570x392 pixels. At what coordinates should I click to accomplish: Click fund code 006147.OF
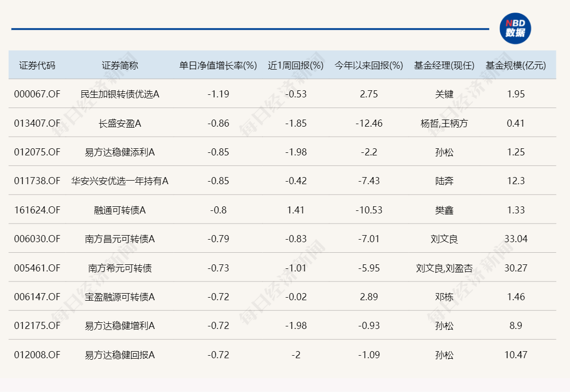[x=37, y=297]
